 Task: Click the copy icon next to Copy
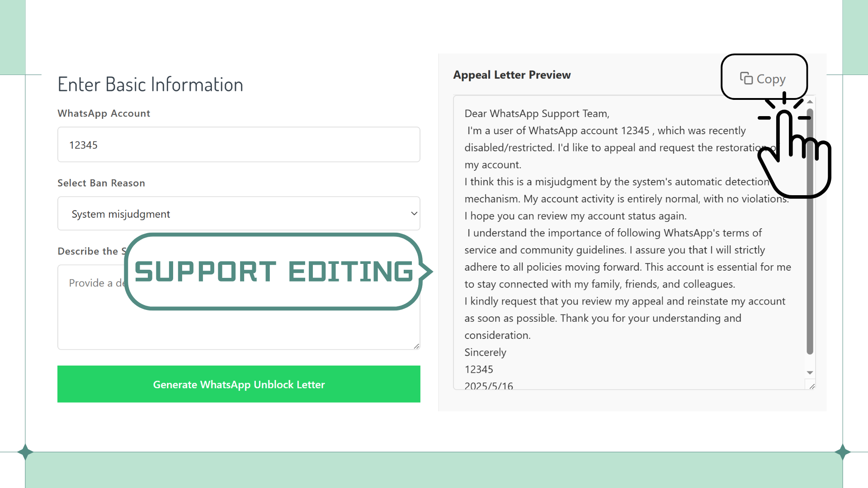tap(746, 78)
